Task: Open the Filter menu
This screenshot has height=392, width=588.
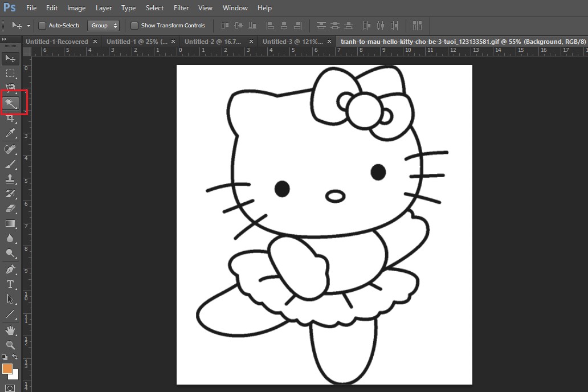Action: click(x=181, y=8)
